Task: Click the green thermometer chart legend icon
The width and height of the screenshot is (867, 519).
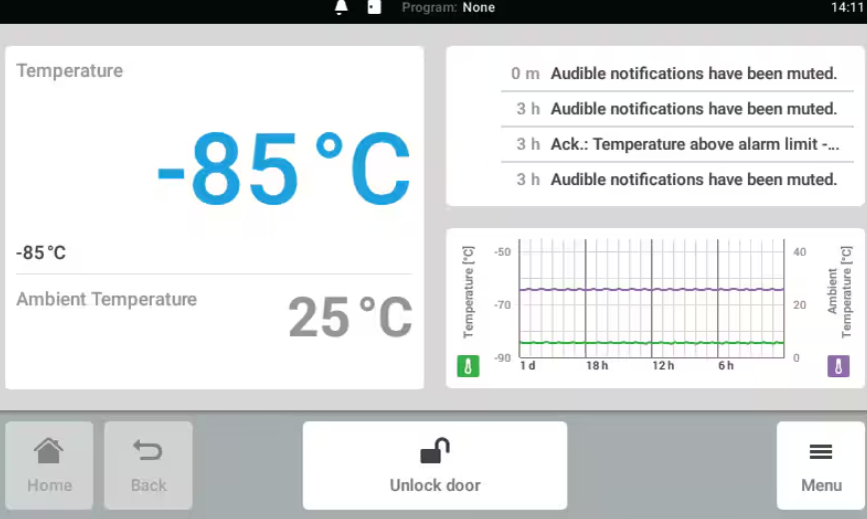Action: coord(468,366)
